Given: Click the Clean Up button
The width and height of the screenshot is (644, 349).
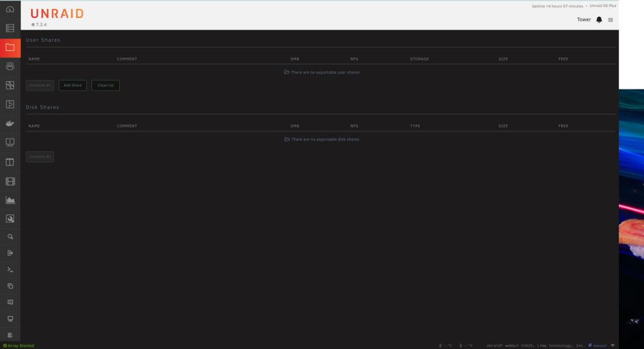Looking at the screenshot, I should (106, 86).
